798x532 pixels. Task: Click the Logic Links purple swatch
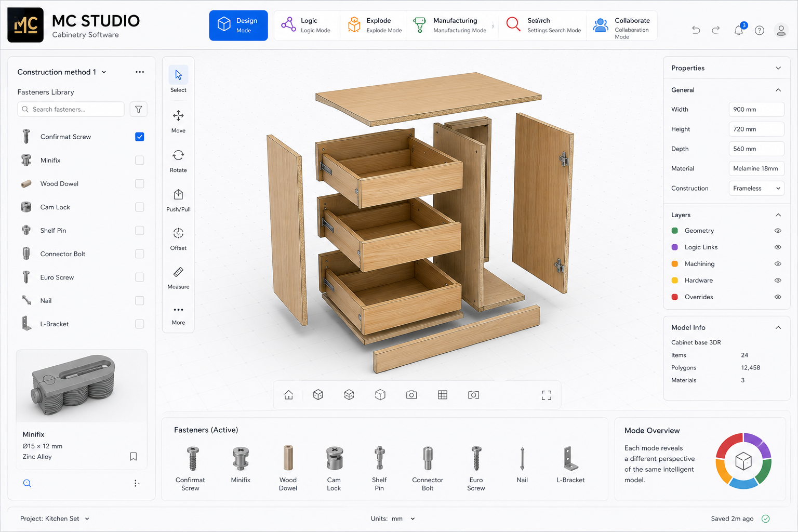pyautogui.click(x=675, y=247)
